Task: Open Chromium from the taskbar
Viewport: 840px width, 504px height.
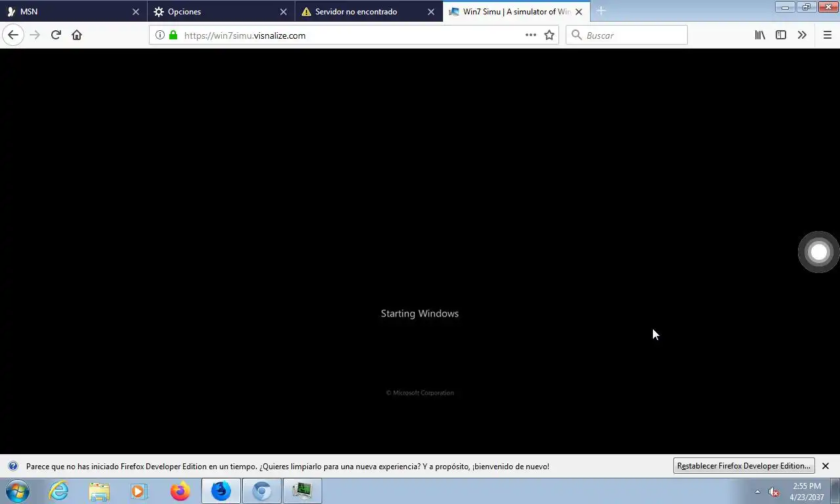Action: click(x=262, y=491)
